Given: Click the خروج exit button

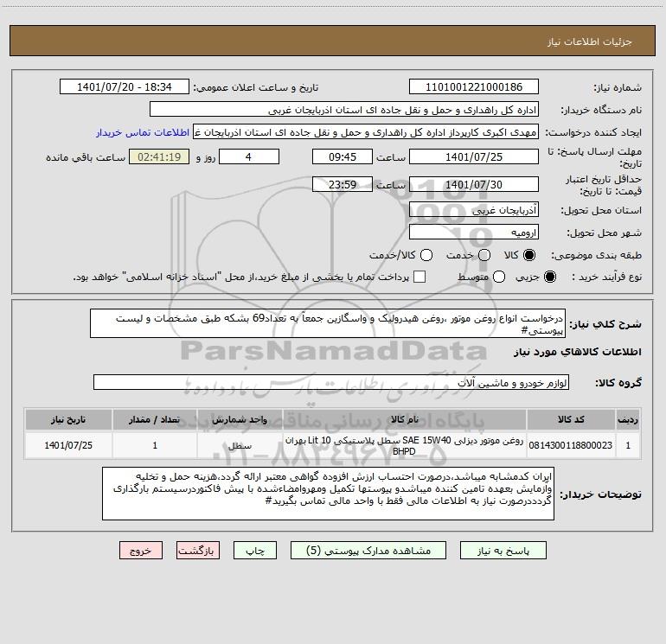Looking at the screenshot, I should pyautogui.click(x=141, y=550).
